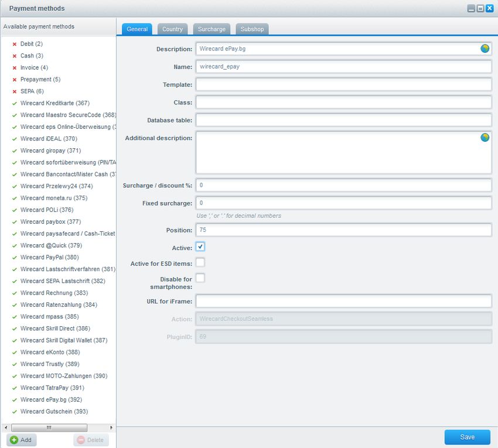Select Wirecard Skrill Digital Wallet (387) entry
The height and width of the screenshot is (448, 498).
click(x=64, y=340)
